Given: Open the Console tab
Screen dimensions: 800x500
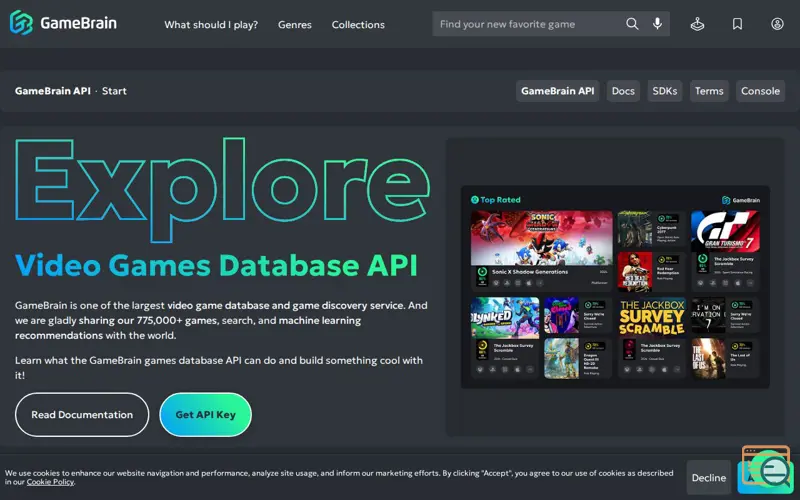Looking at the screenshot, I should (x=760, y=91).
